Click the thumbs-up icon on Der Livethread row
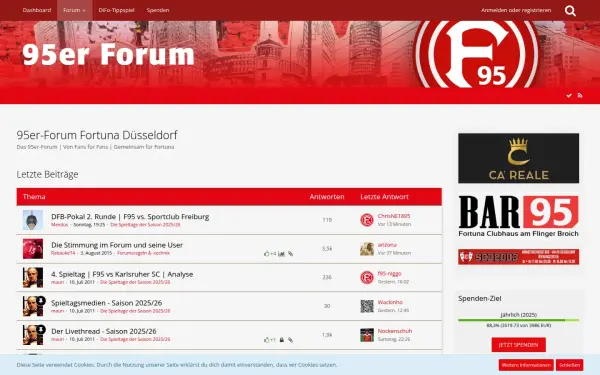The height and width of the screenshot is (375, 600). coord(267,339)
